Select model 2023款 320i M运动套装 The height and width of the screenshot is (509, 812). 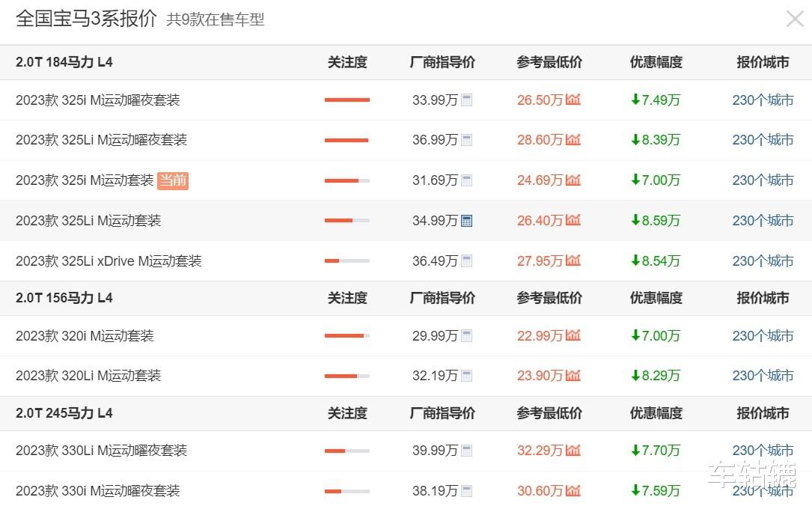click(x=85, y=336)
